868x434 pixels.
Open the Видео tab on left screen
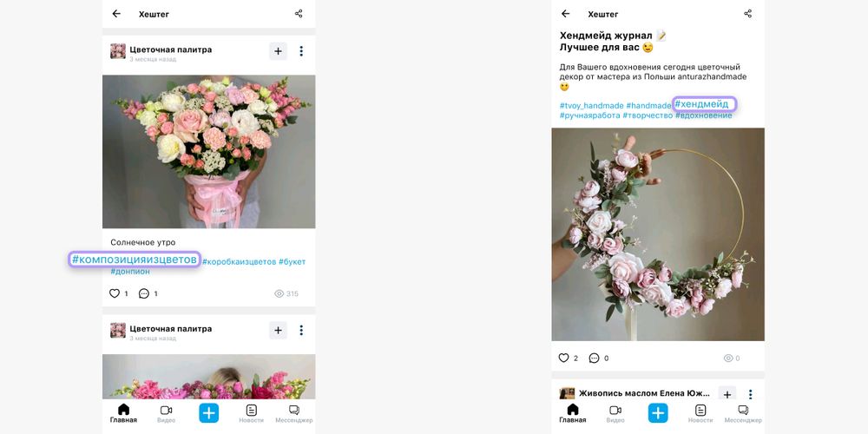(166, 413)
